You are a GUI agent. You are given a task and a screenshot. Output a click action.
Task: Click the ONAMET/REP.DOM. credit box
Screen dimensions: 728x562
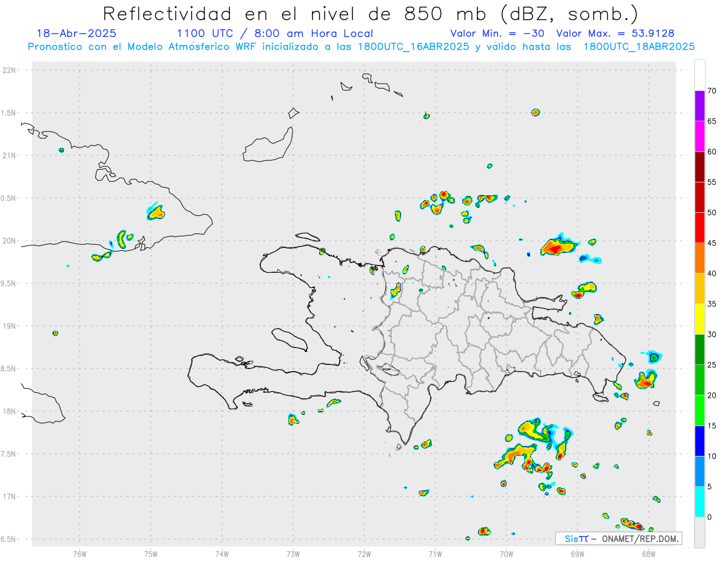pyautogui.click(x=619, y=538)
